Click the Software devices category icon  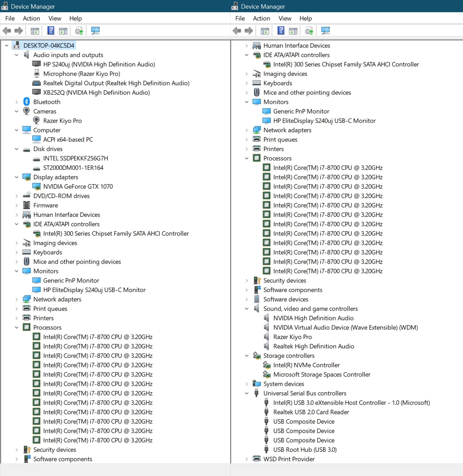257,299
